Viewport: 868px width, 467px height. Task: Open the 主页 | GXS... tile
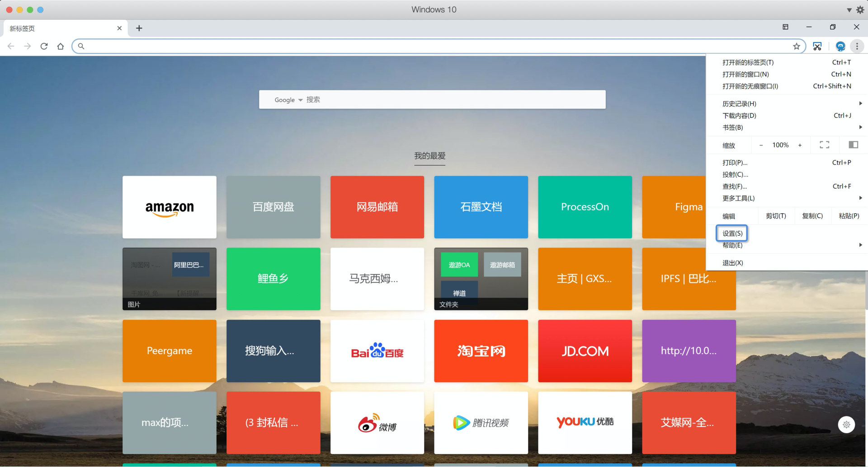tap(585, 279)
